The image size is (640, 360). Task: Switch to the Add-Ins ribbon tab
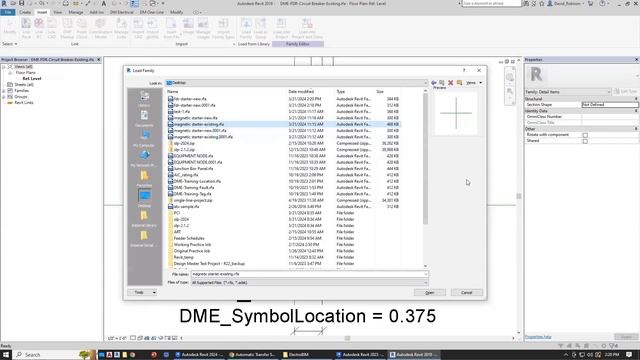96,12
